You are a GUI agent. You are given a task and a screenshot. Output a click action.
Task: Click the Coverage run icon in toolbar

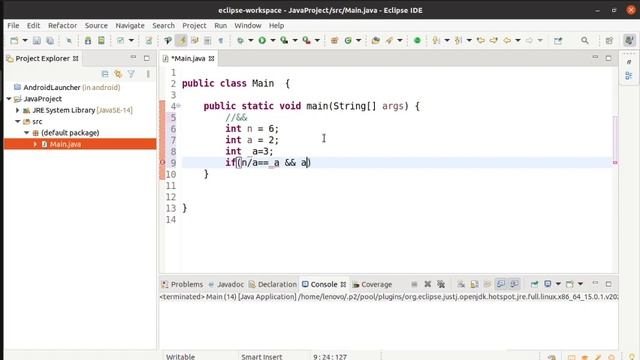pos(284,40)
